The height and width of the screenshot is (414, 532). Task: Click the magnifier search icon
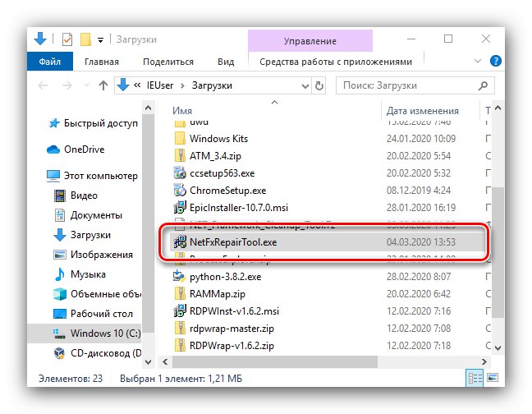[483, 85]
